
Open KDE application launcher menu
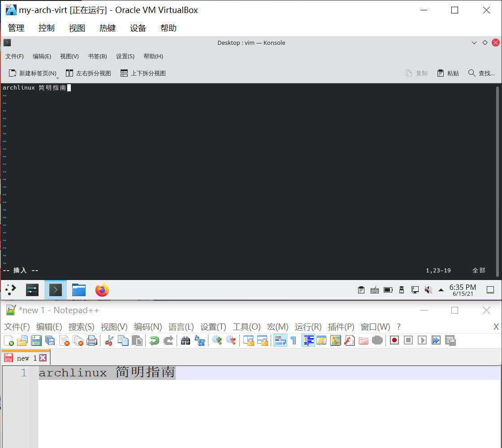(11, 290)
